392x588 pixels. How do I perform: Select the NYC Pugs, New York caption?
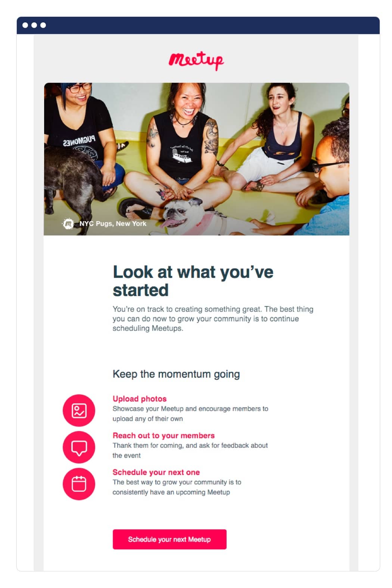113,224
